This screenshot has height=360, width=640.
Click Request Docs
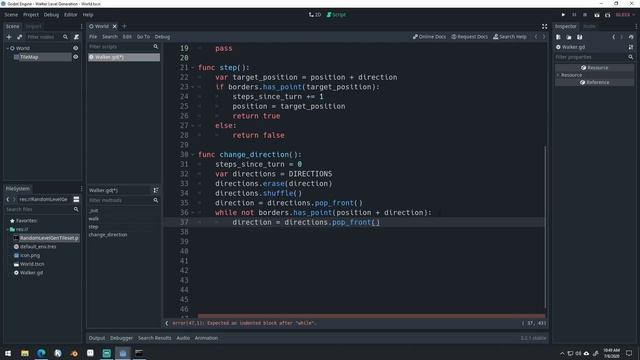[469, 37]
